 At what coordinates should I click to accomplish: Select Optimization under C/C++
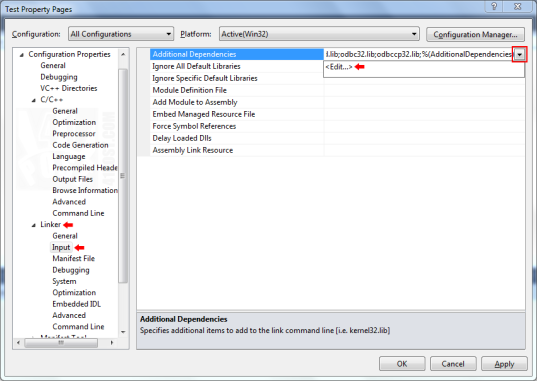tap(74, 122)
